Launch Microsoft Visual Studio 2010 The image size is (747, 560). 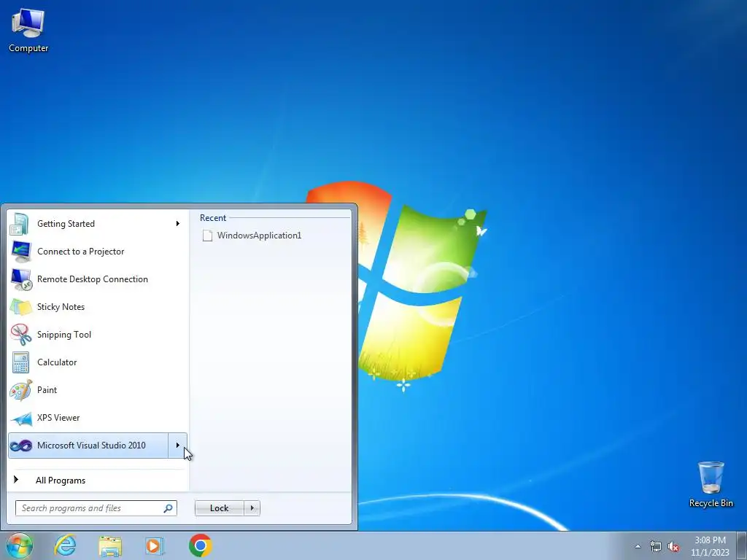click(88, 446)
